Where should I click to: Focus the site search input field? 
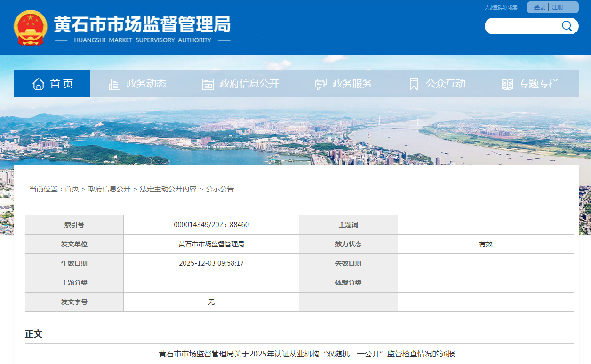point(522,26)
